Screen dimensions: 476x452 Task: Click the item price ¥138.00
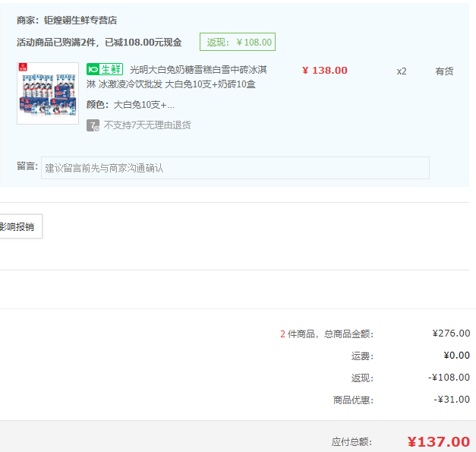(324, 71)
